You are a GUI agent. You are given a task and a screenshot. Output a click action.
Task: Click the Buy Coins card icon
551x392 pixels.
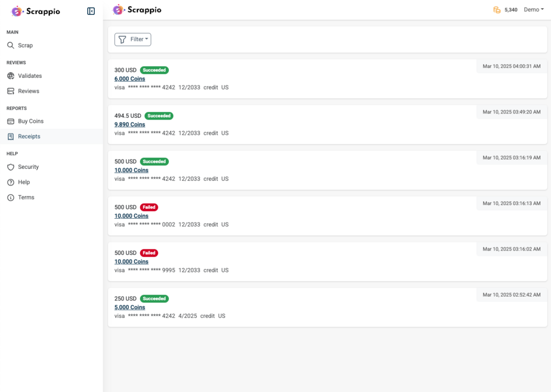[x=11, y=121]
